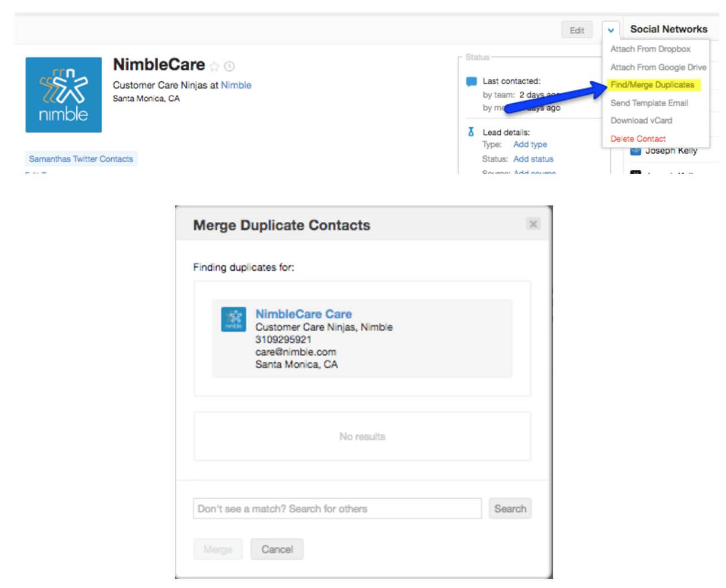Open the Nimble company link

pyautogui.click(x=236, y=85)
